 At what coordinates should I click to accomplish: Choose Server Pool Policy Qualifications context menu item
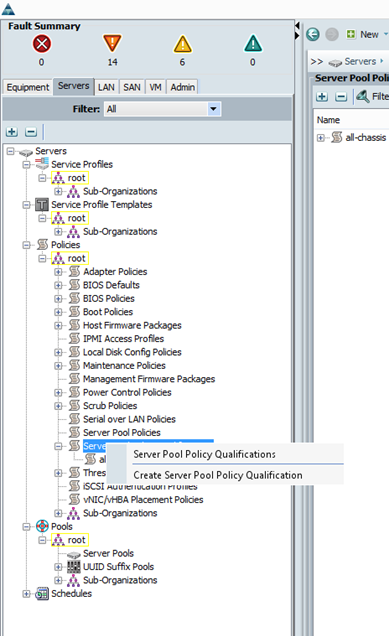204,454
